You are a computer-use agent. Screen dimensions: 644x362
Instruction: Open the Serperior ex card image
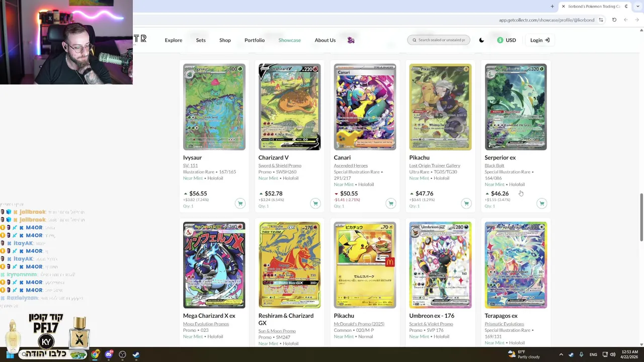[x=516, y=107]
